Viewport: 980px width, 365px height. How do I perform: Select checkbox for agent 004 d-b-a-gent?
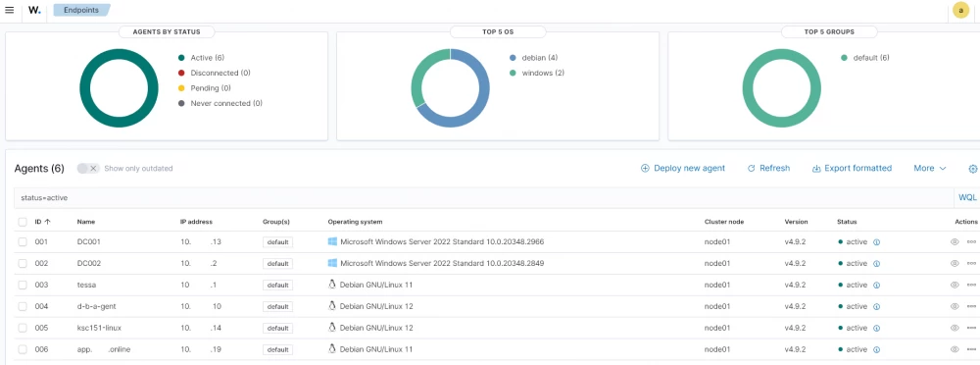[23, 307]
